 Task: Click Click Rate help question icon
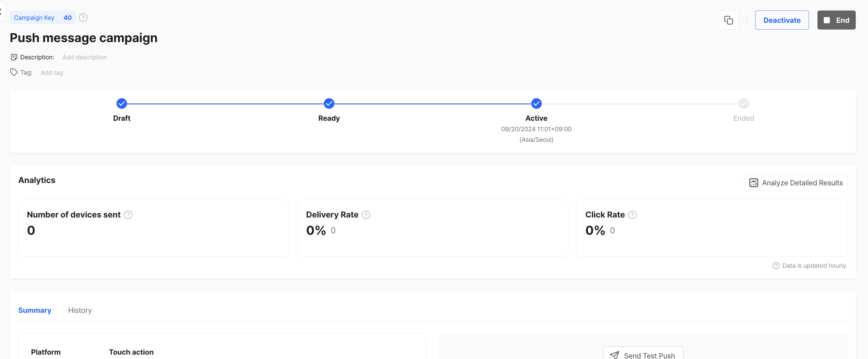click(x=632, y=215)
